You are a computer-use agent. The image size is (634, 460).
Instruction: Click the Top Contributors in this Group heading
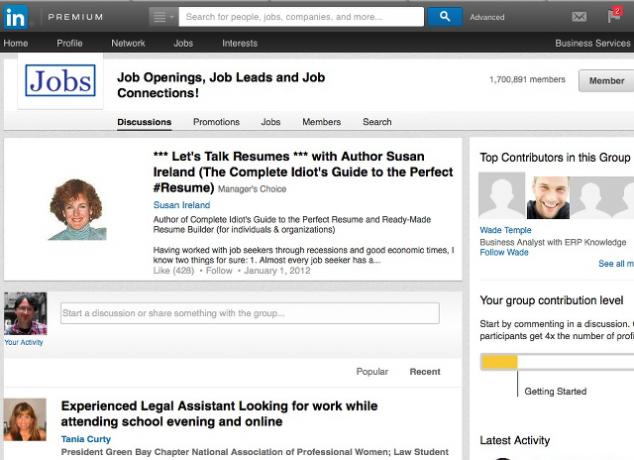(x=555, y=157)
